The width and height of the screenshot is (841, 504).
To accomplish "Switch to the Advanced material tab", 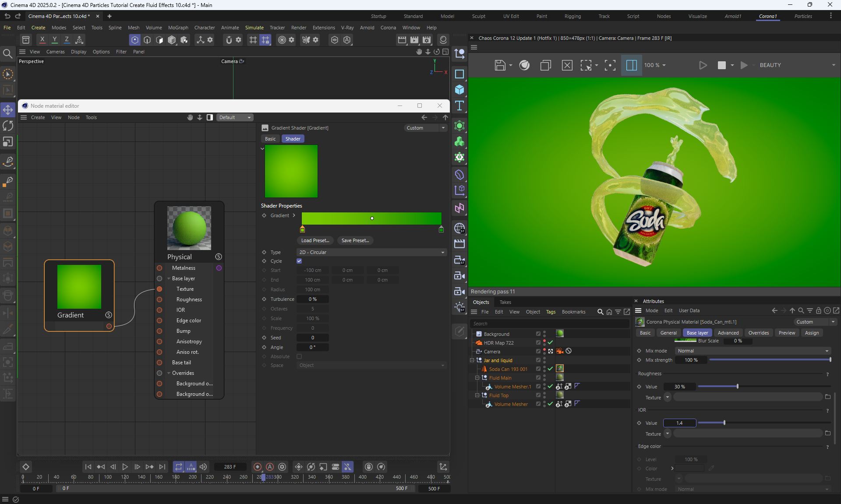I will [728, 333].
